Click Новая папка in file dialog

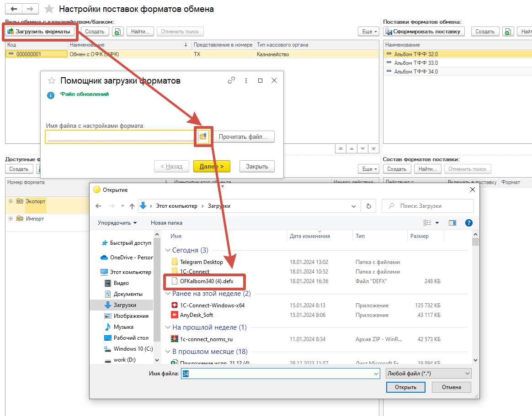166,223
